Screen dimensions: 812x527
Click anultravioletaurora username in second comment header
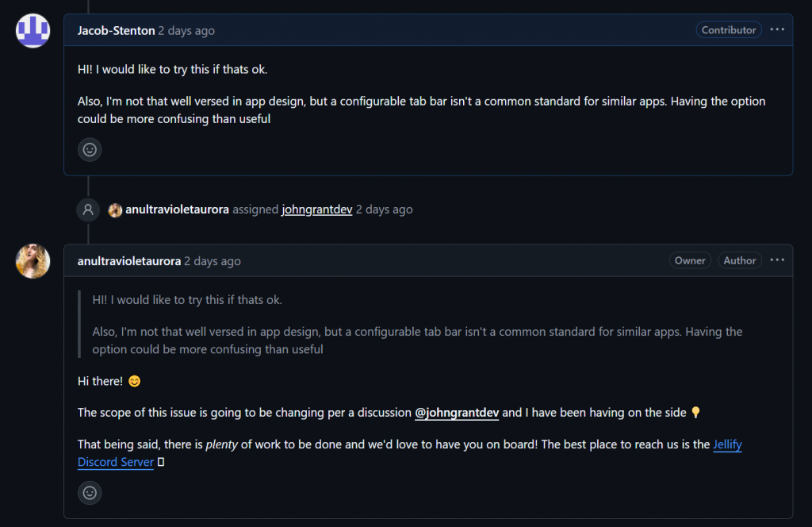click(x=129, y=261)
